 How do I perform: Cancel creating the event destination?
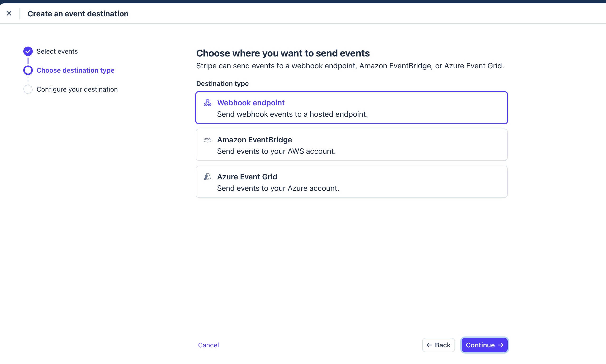coord(208,345)
